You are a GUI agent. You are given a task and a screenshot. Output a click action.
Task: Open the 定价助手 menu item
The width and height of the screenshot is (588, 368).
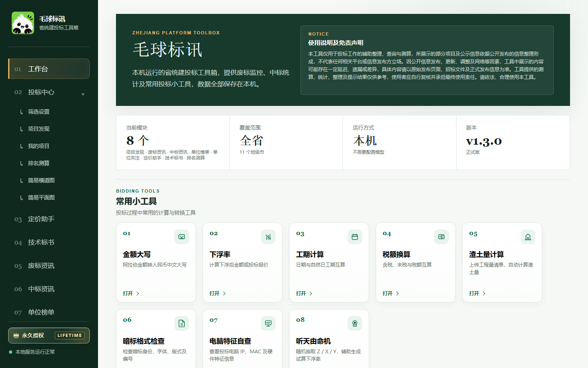point(49,219)
